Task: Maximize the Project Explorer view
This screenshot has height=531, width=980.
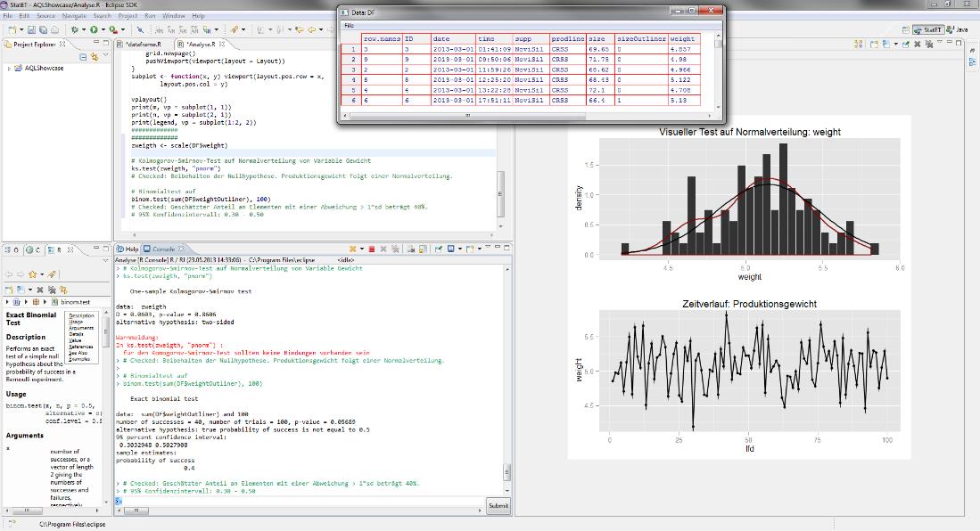Action: 105,43
